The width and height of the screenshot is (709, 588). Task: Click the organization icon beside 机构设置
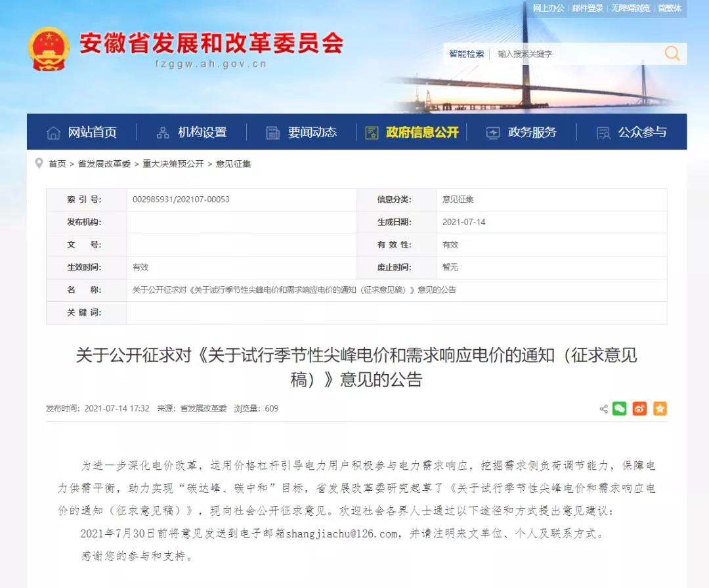163,133
